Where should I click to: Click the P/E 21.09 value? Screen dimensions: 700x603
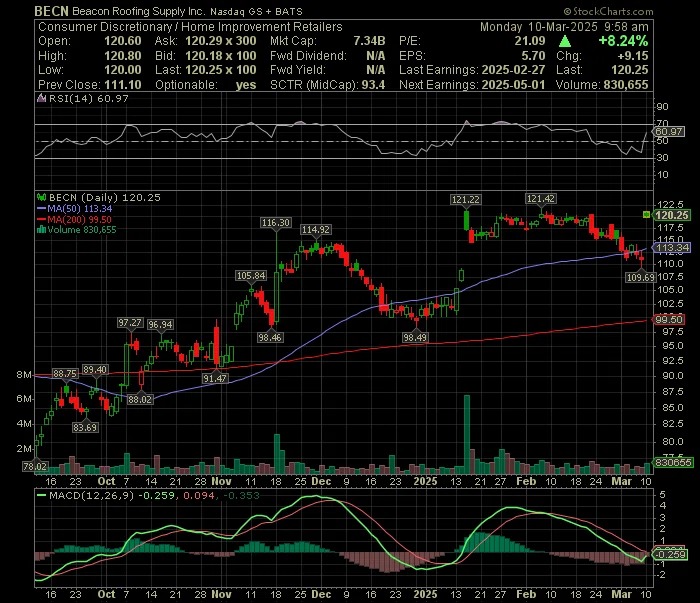(x=530, y=41)
